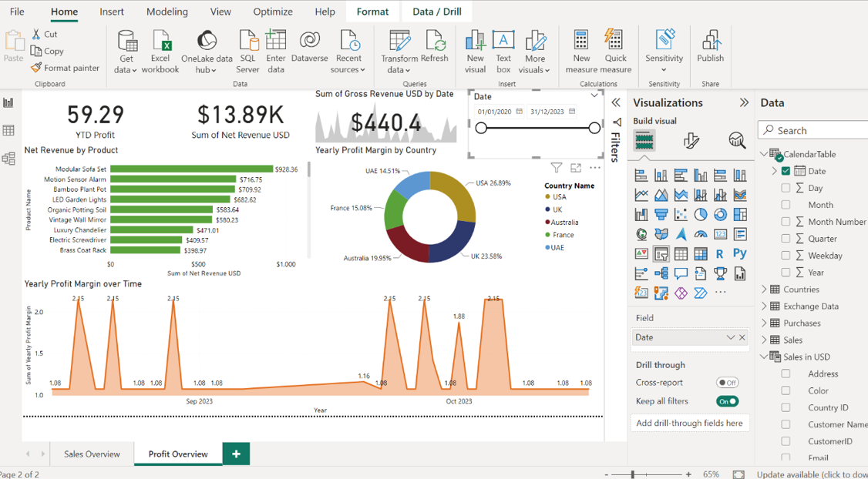This screenshot has width=868, height=479.
Task: Expand the Countries table
Action: tap(764, 290)
